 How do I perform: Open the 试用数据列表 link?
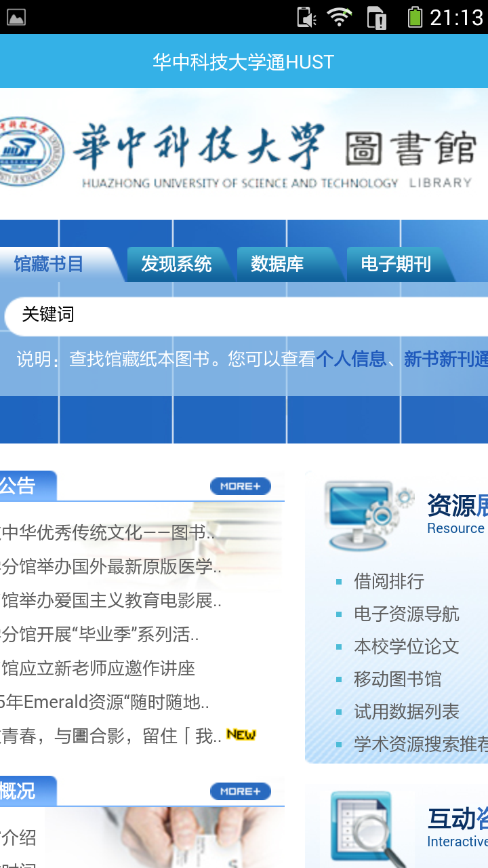pyautogui.click(x=407, y=711)
